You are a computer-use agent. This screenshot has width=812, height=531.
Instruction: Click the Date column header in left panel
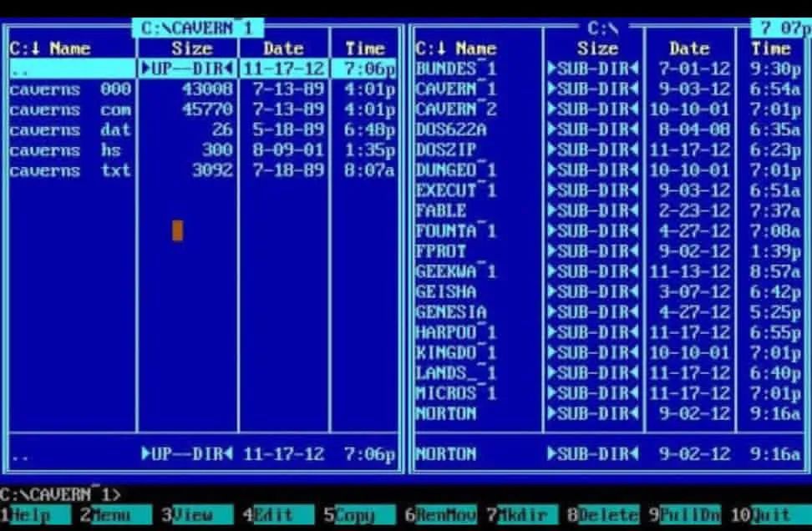(283, 48)
